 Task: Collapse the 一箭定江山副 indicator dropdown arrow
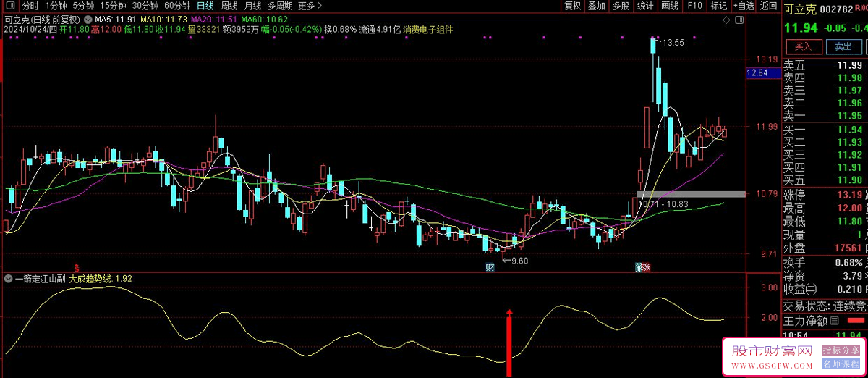(8, 279)
